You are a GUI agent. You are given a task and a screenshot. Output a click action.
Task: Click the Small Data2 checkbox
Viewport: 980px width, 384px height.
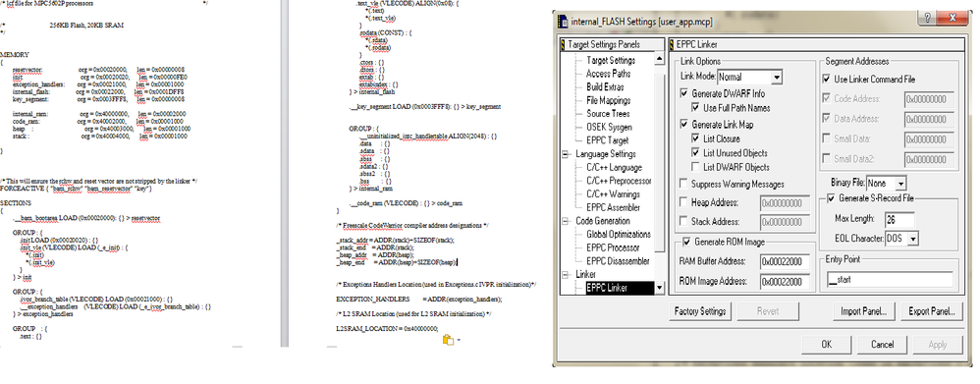826,159
